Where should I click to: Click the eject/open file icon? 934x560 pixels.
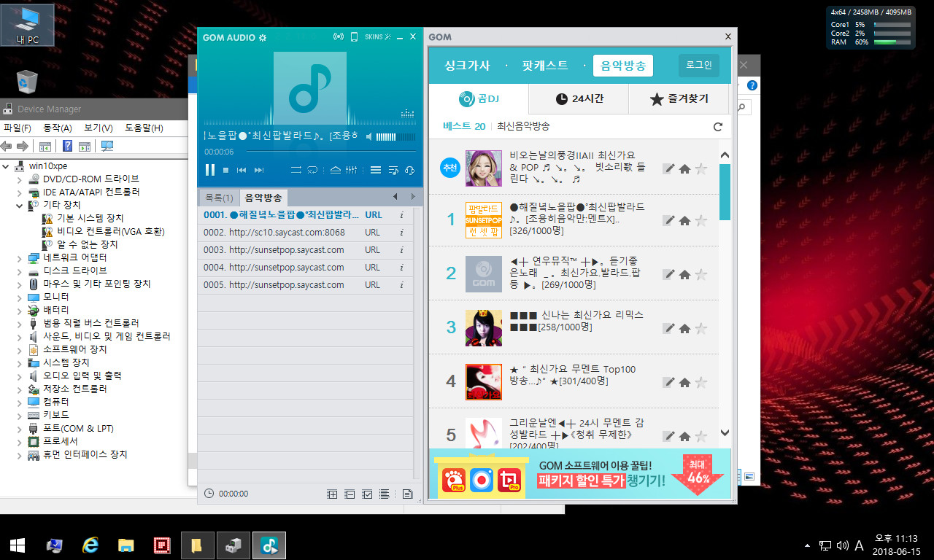336,170
